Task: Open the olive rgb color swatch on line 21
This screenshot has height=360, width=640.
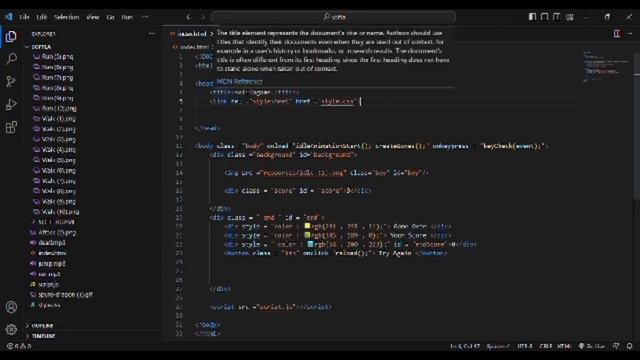Action: click(x=307, y=235)
